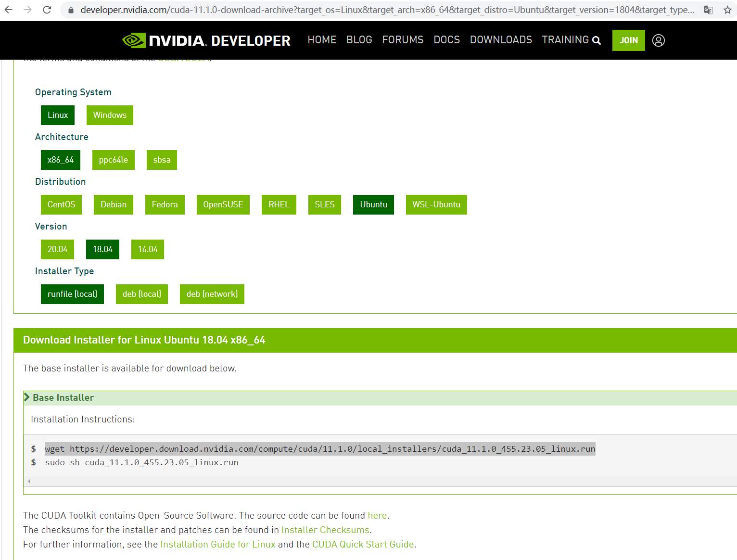The image size is (737, 560).
Task: Click the 'sudo sh cuda_11.1.0' command line
Action: click(142, 462)
